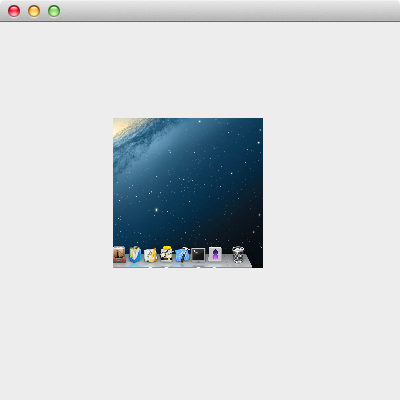Click the Xcode hammer icon in the dock
This screenshot has height=400, width=400.
click(x=182, y=255)
